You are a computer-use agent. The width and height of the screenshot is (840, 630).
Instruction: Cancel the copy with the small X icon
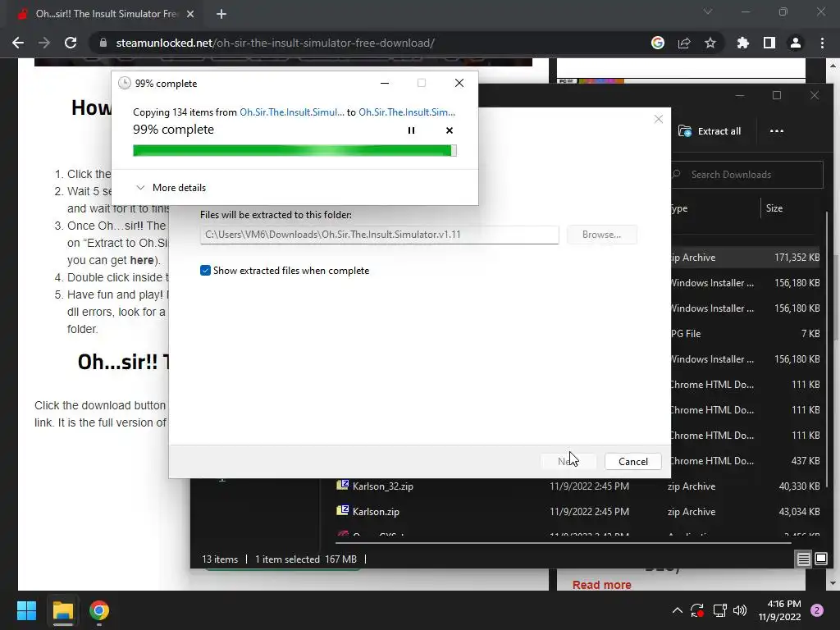(450, 130)
